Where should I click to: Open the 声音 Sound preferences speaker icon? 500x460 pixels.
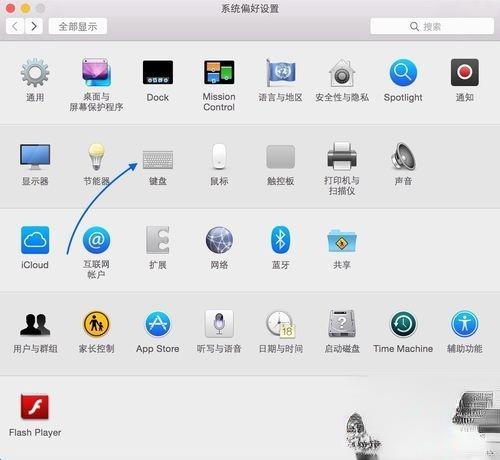(403, 156)
